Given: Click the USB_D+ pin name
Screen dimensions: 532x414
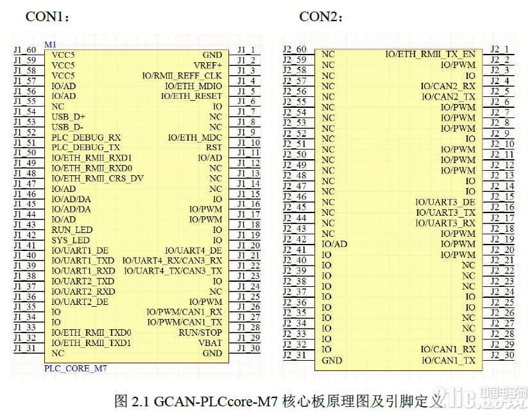Looking at the screenshot, I should click(x=68, y=117).
